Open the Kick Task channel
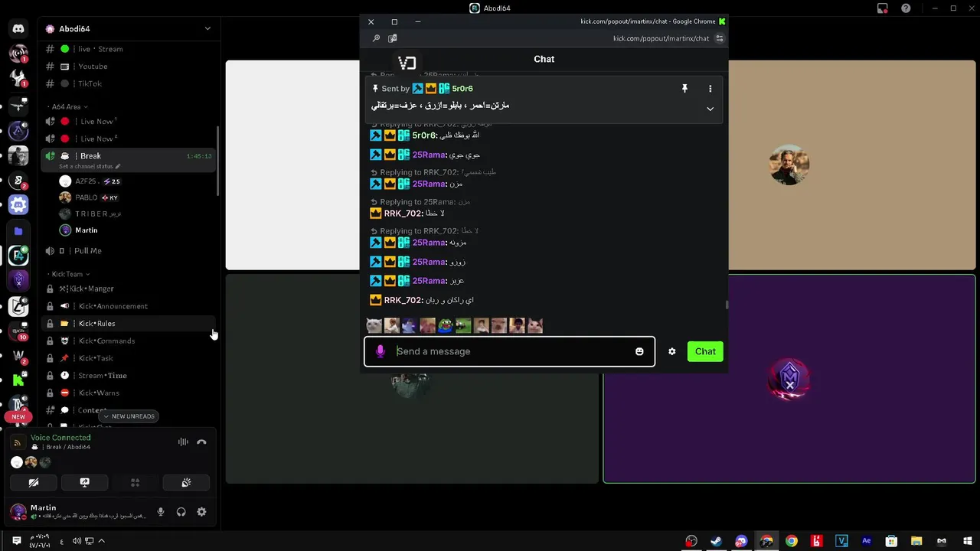980x551 pixels. 128,358
